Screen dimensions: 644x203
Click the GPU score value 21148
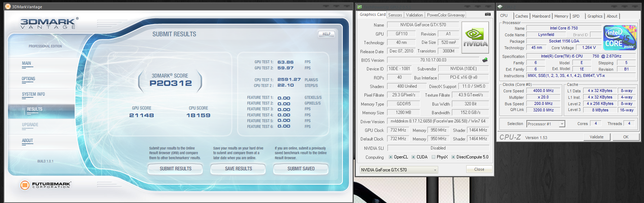(x=141, y=115)
